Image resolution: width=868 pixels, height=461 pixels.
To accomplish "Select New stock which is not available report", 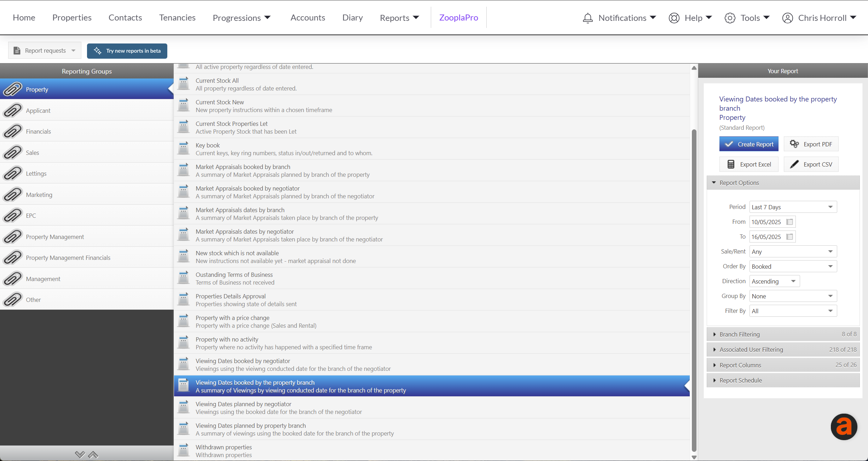I will click(x=432, y=257).
